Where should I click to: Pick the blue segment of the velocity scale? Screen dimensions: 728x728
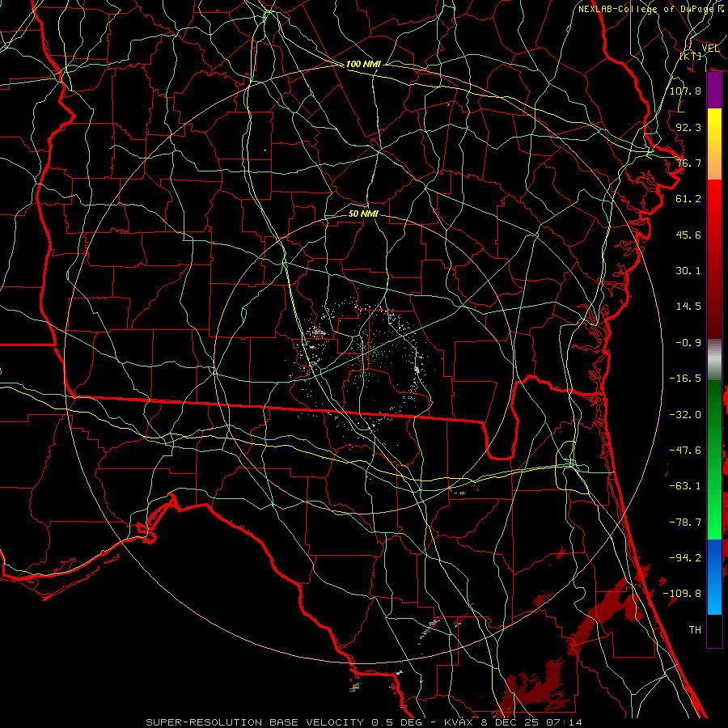point(714,577)
